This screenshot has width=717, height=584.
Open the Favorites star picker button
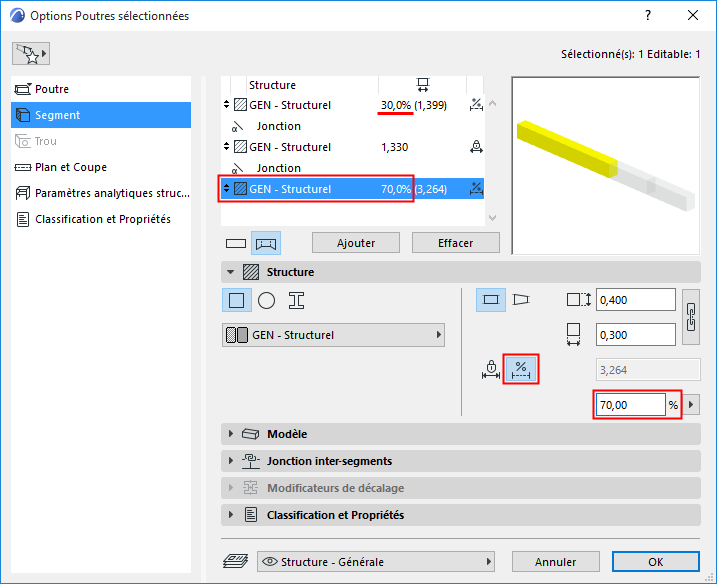click(31, 54)
